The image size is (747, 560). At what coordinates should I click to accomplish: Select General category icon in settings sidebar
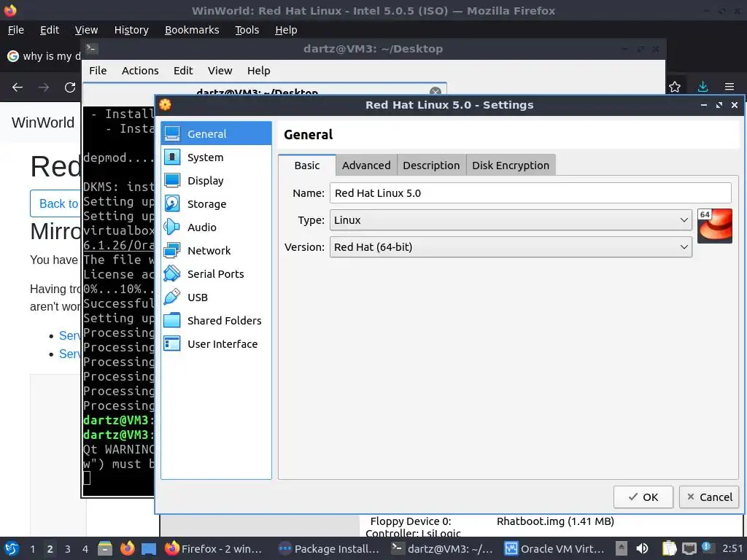(x=172, y=134)
